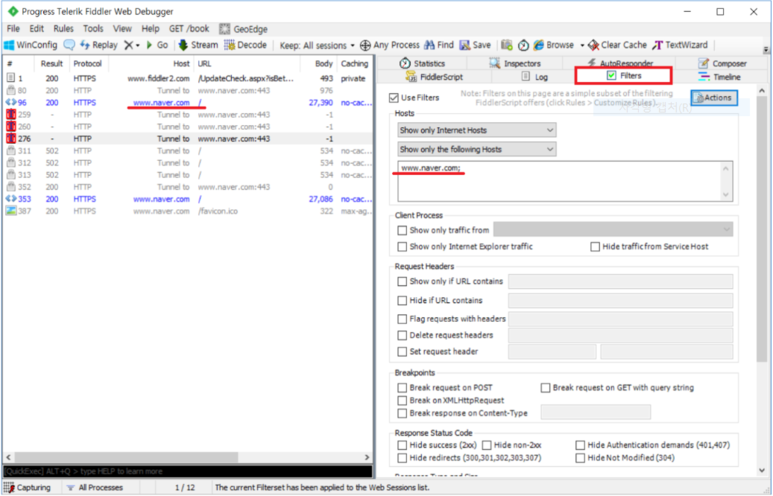Enable Show only if URL contains
Viewport: 773px width, 496px height.
pos(402,282)
